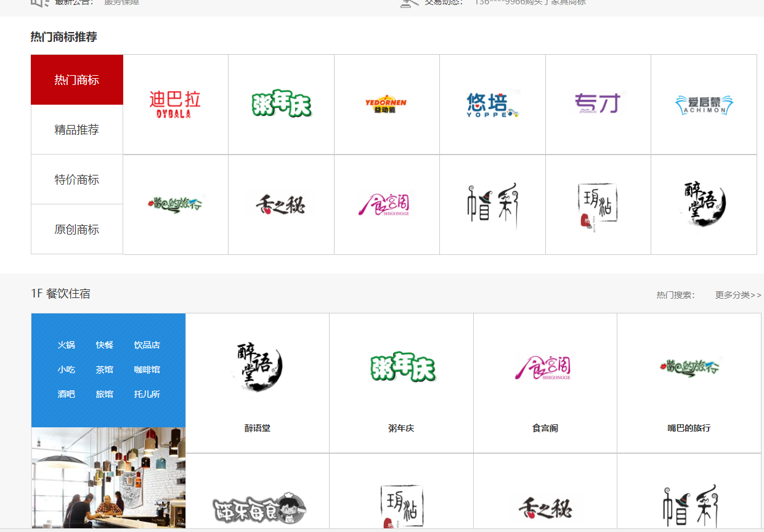
Task: Click the 粥年庆 name caption
Action: [x=401, y=428]
